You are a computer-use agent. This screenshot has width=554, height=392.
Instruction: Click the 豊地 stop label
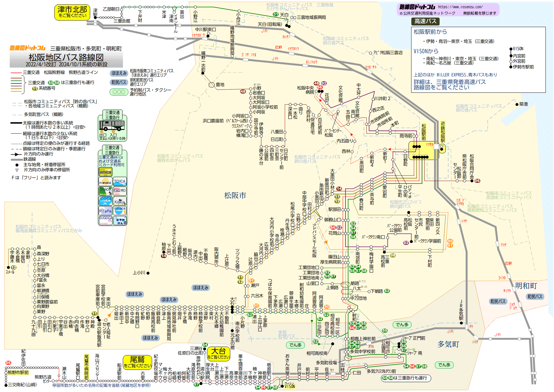click(220, 85)
